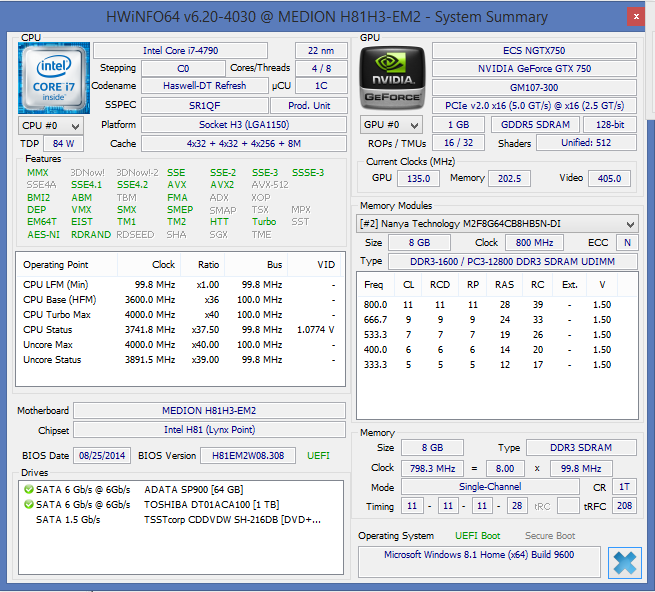Click the GDDR5 SDRAM memory type field

536,124
